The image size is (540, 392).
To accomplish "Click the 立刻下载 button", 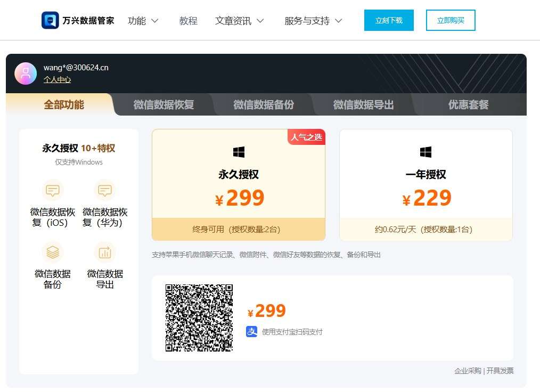I will [389, 20].
